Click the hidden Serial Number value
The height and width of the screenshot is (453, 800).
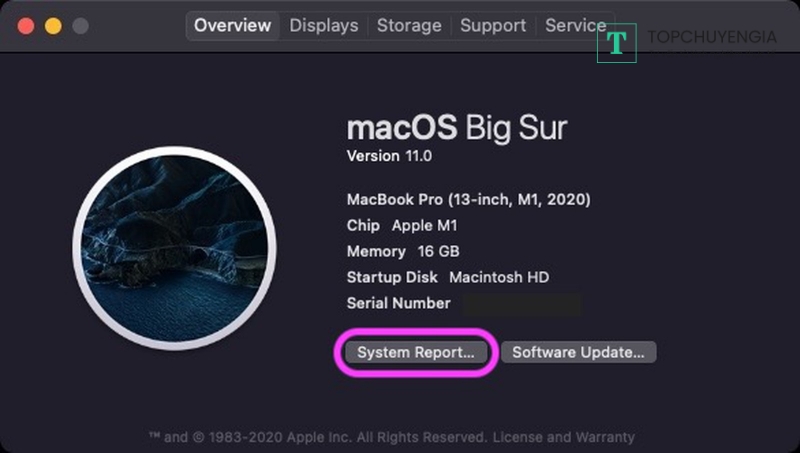click(x=520, y=303)
